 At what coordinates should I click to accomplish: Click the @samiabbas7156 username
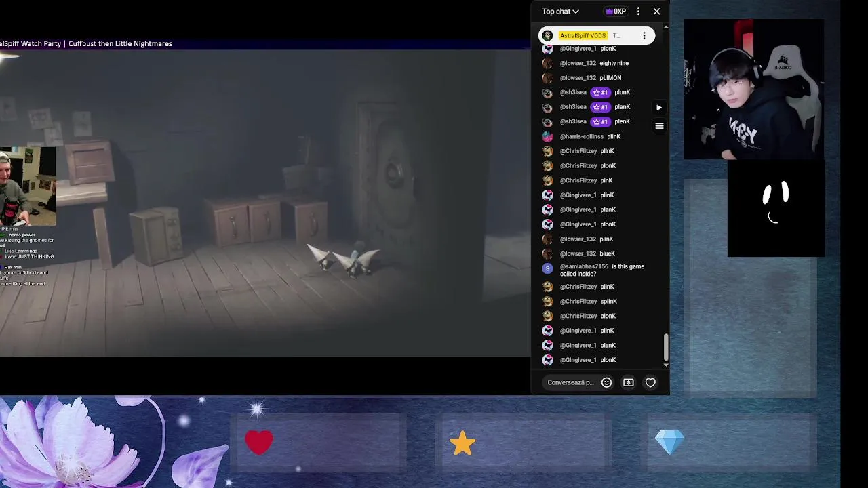click(x=584, y=266)
